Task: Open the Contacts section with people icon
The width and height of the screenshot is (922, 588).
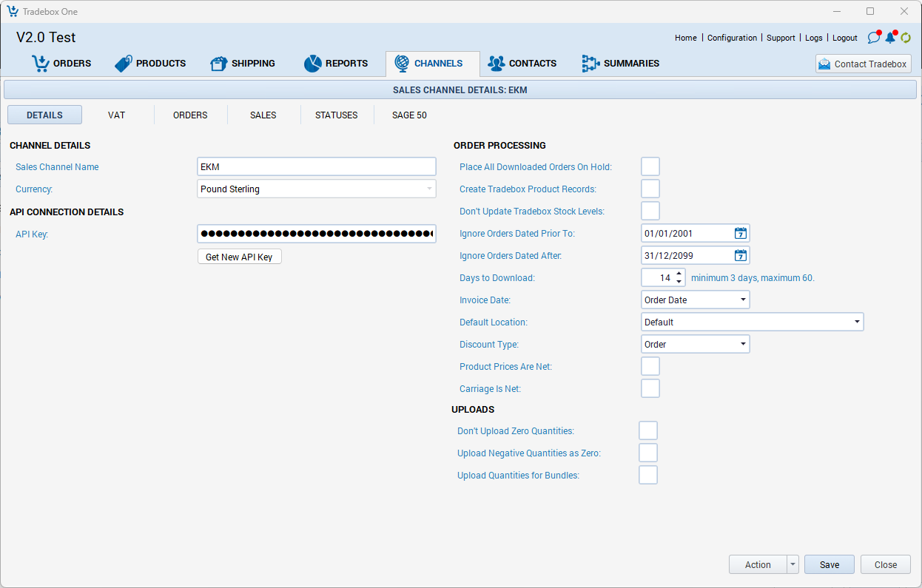Action: (522, 64)
